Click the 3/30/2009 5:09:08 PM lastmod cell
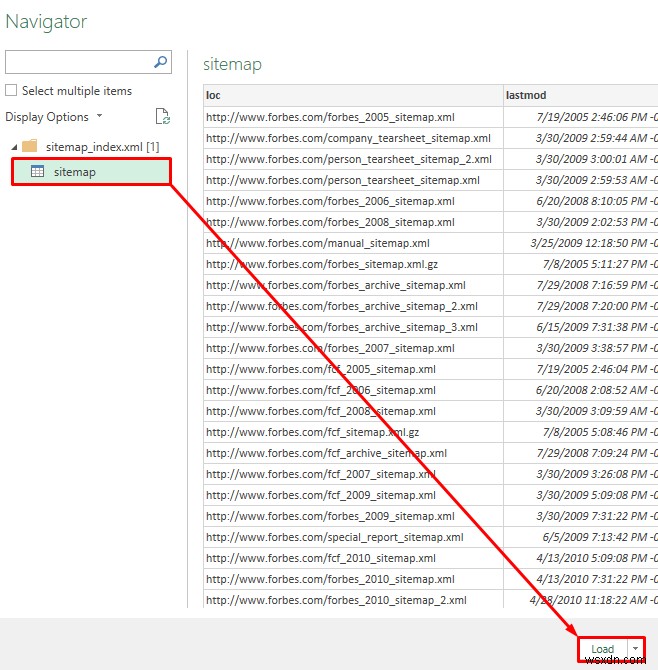The image size is (658, 670). 581,495
